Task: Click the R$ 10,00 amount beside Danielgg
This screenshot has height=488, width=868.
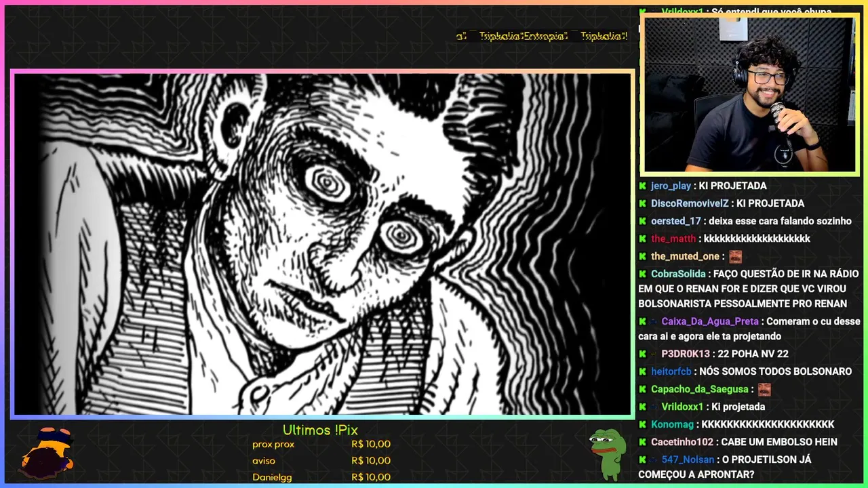Action: tap(371, 477)
